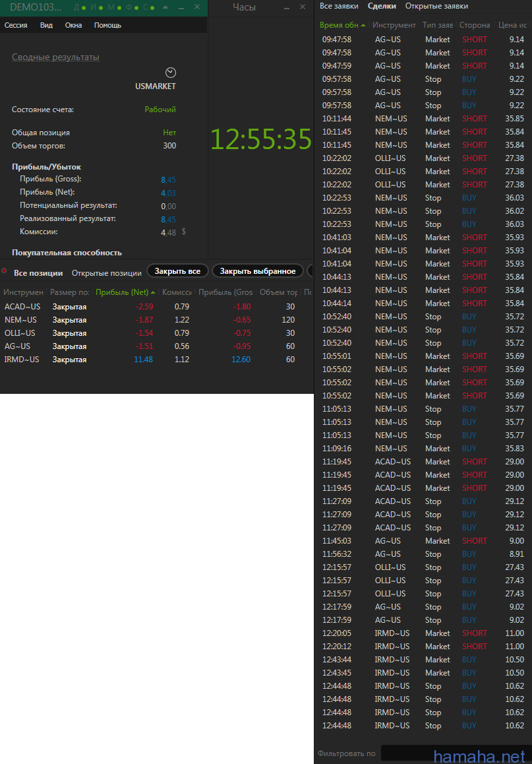This screenshot has height=764, width=532.
Task: Select the IRMD~US position row
Action: [x=157, y=360]
